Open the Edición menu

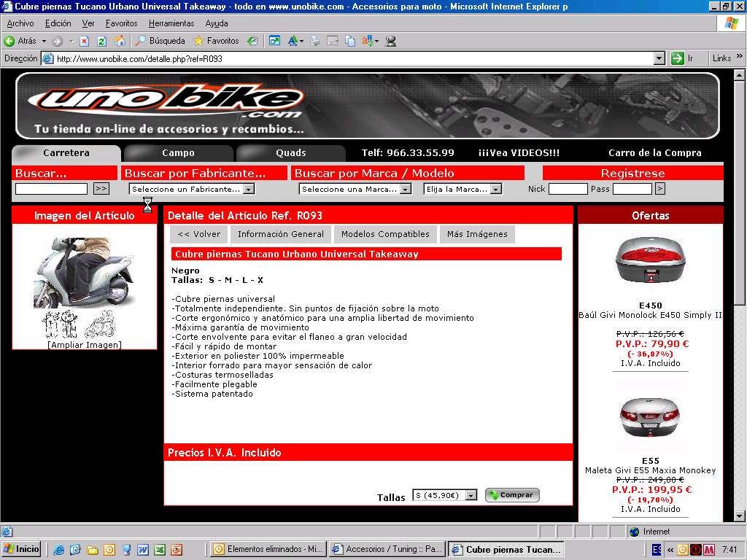tap(58, 23)
